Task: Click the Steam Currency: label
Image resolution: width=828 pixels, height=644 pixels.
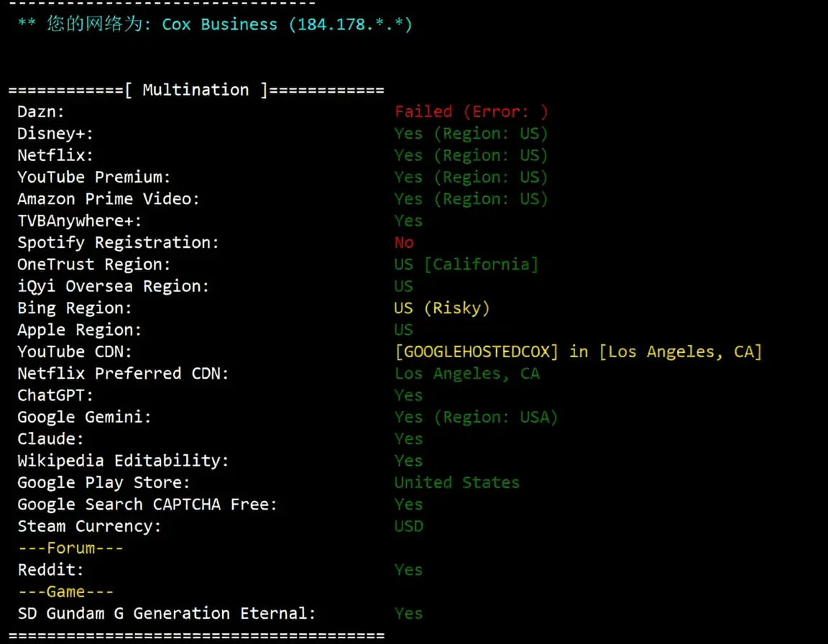Action: tap(89, 526)
